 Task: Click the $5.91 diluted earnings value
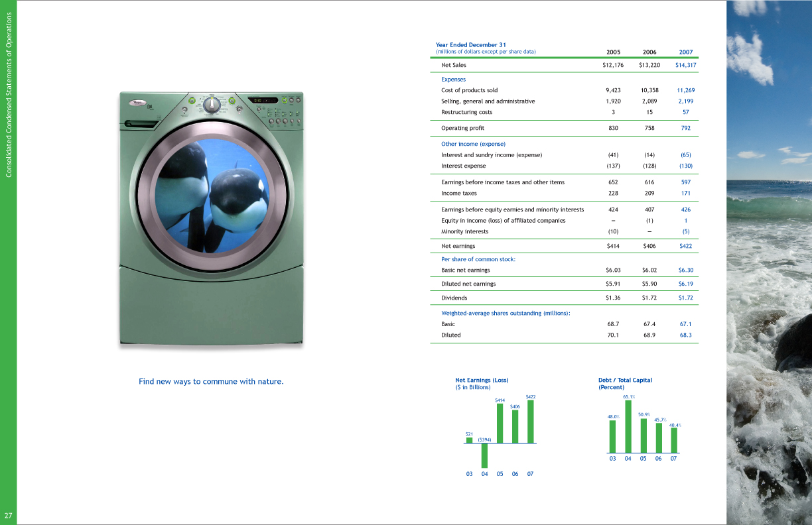(614, 284)
